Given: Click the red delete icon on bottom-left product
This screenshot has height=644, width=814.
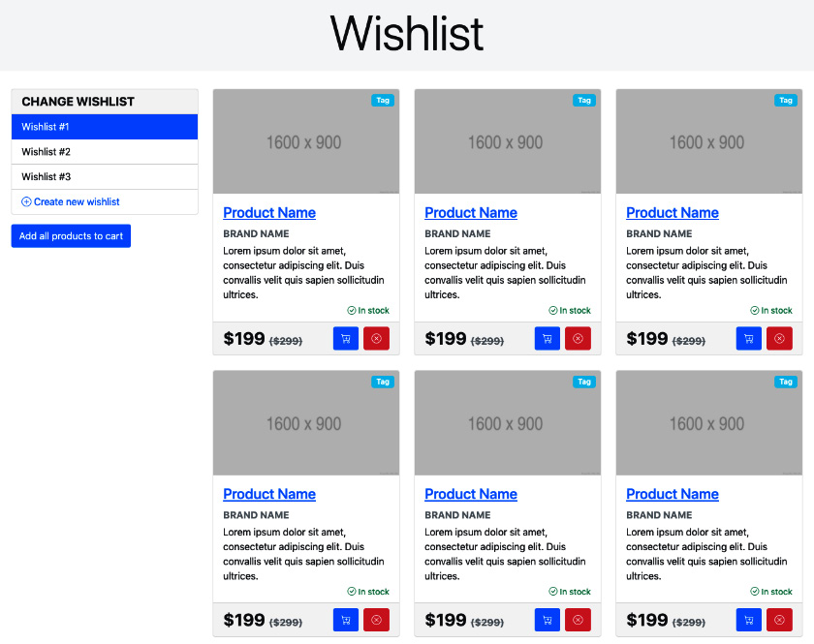Looking at the screenshot, I should click(x=376, y=619).
